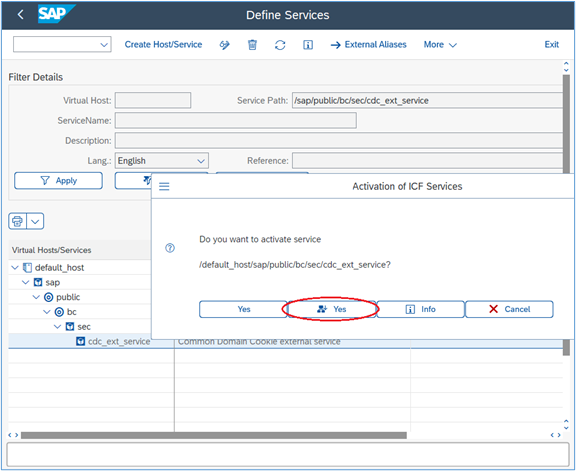Screen dimensions: 576x471
Task: Click the cdc_ext_service service icon
Action: pos(80,341)
